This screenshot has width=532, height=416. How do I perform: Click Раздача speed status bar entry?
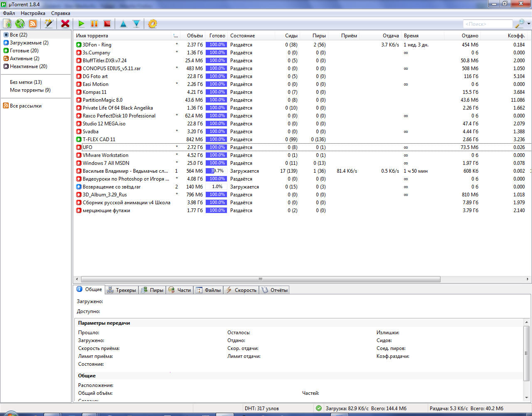(466, 409)
